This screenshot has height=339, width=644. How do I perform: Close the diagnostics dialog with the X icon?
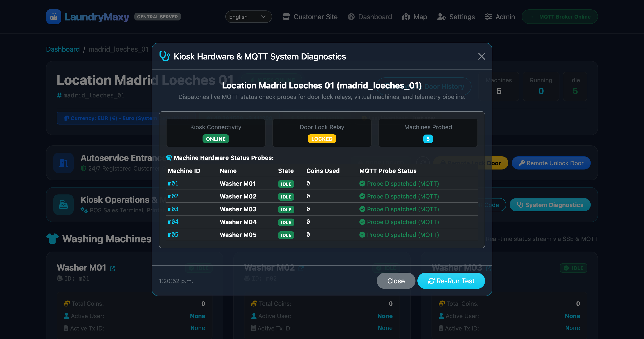click(x=482, y=56)
